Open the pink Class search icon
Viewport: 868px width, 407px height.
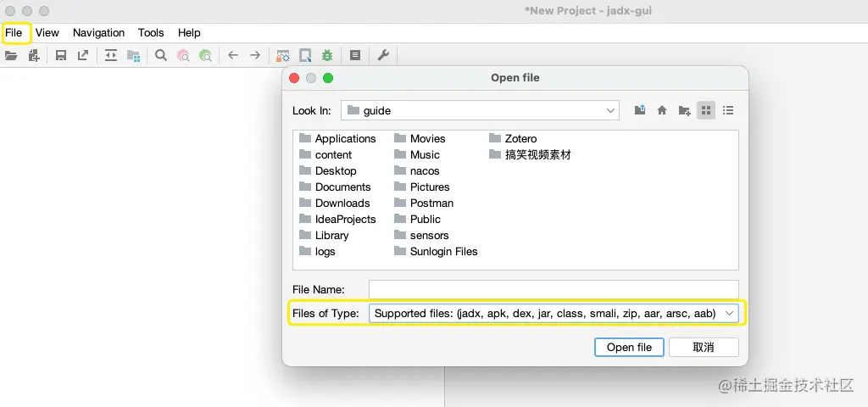[183, 55]
